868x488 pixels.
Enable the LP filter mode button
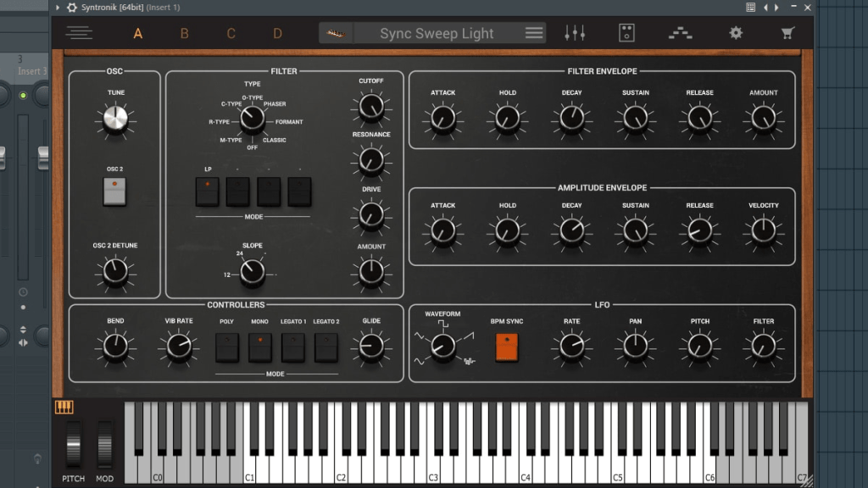tap(207, 191)
